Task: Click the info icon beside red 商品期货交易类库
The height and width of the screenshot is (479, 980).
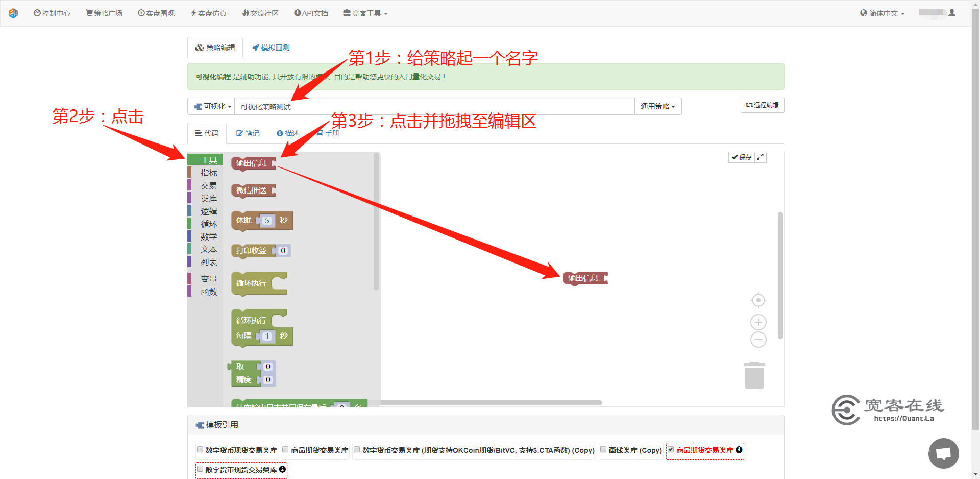Action: 739,450
